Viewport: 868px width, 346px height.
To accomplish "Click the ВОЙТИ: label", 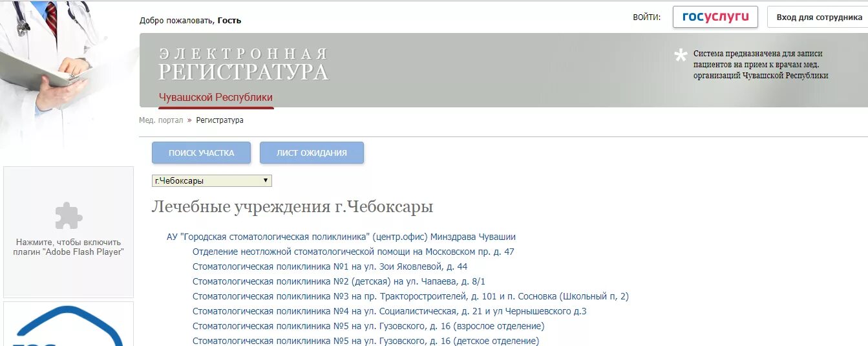I will pos(647,17).
